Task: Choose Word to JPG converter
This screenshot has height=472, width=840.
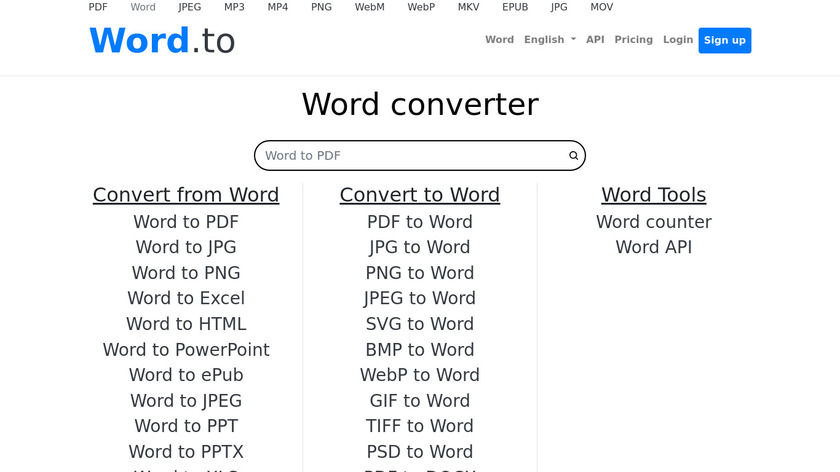Action: (x=186, y=247)
